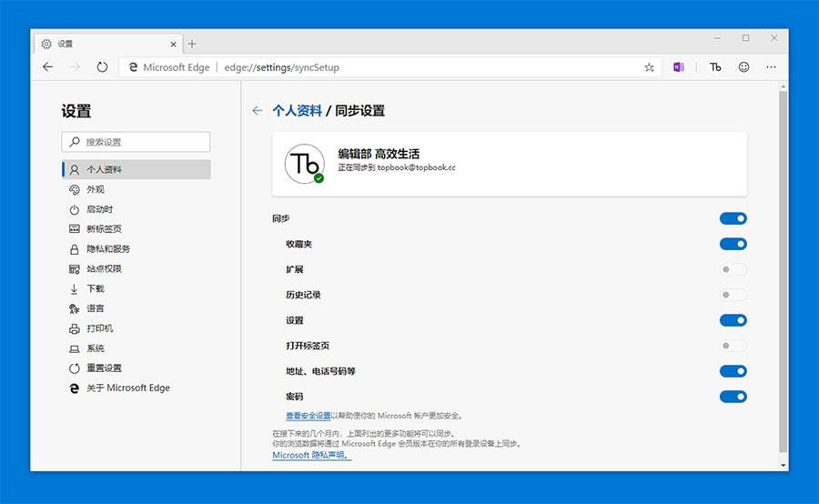819x504 pixels.
Task: Send feedback via smiley face icon
Action: 743,66
